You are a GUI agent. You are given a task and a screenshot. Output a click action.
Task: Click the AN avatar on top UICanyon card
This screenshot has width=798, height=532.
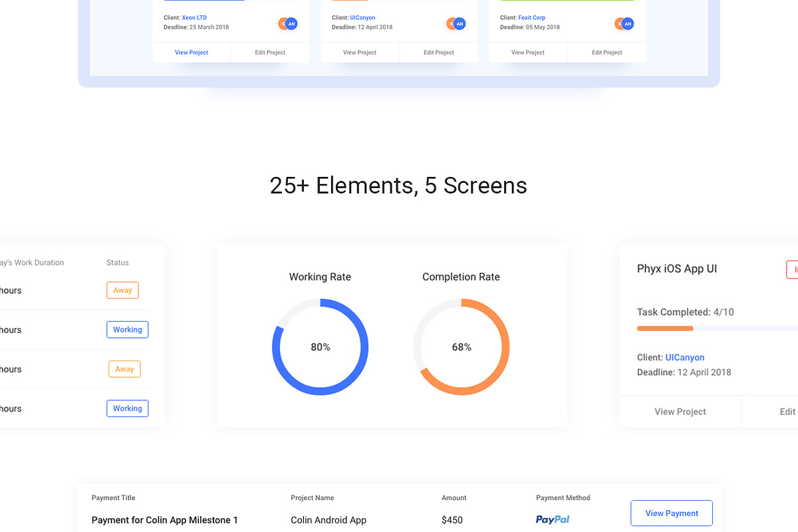pyautogui.click(x=460, y=24)
